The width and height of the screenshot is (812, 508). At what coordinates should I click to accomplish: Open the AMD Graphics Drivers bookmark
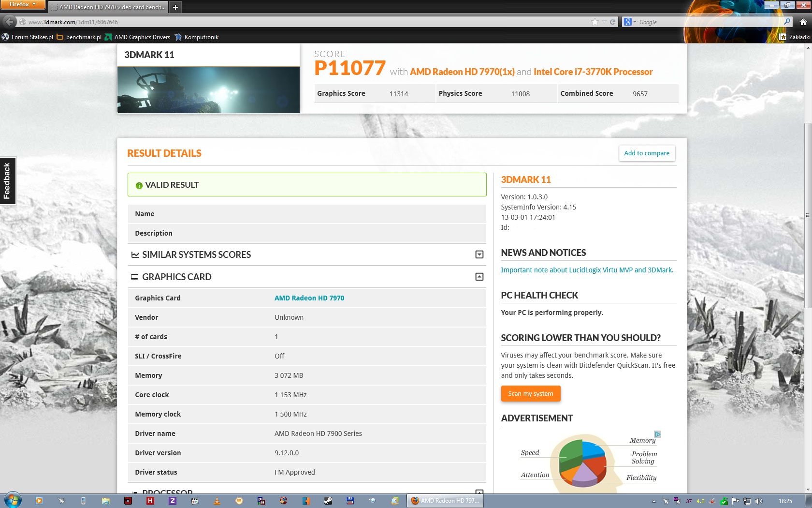[x=138, y=37]
